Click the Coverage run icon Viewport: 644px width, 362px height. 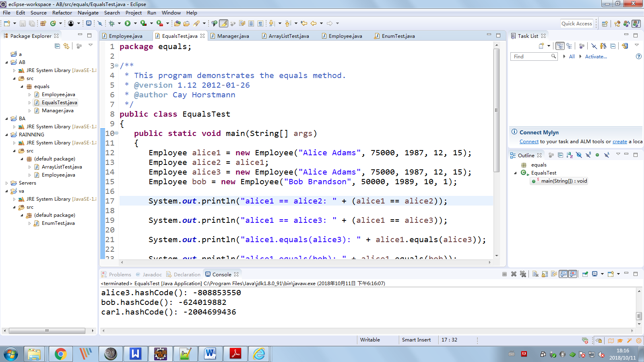coord(143,23)
